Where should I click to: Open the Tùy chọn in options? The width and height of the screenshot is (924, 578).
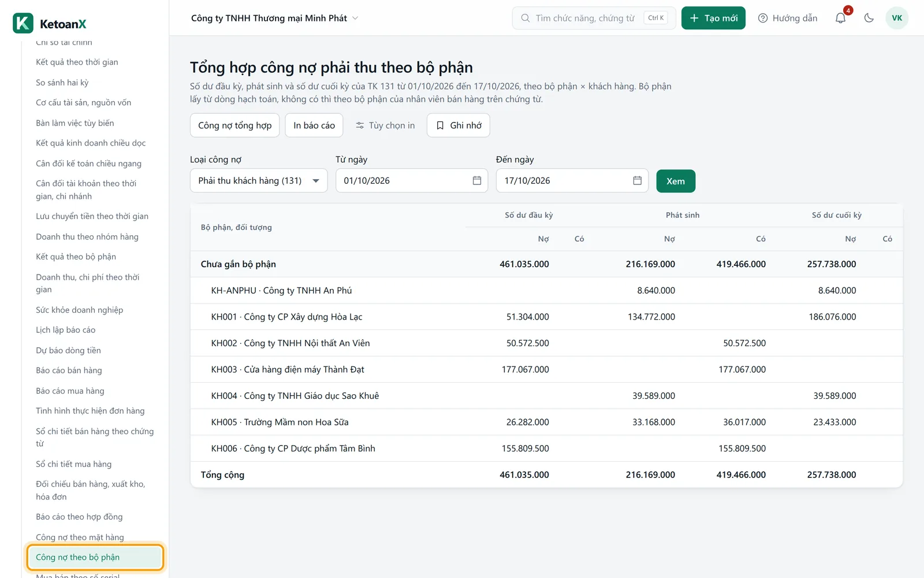pyautogui.click(x=385, y=125)
